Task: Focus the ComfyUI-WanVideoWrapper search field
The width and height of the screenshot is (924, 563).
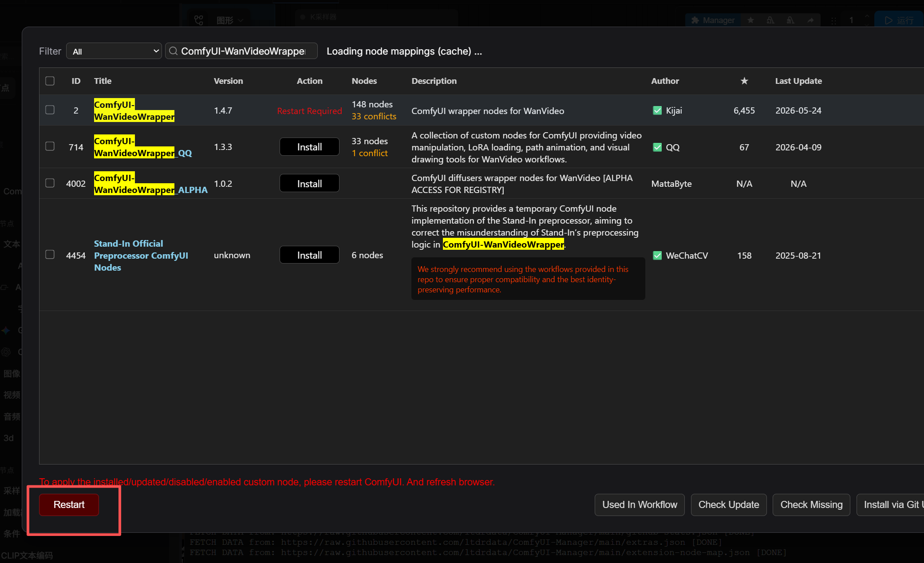Action: [241, 51]
